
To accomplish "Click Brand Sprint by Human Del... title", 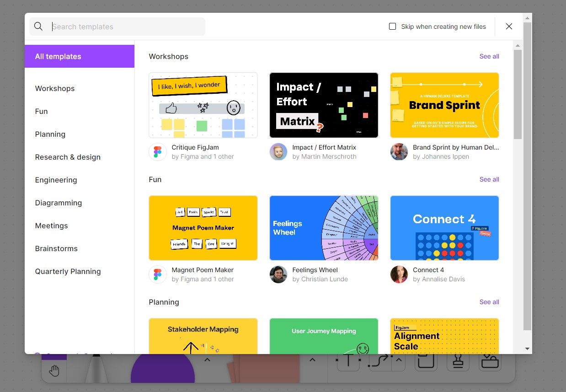I will tap(456, 147).
